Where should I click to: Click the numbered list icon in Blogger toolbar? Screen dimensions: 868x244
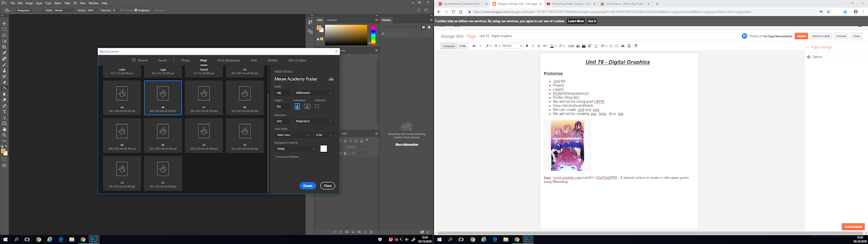(611, 46)
